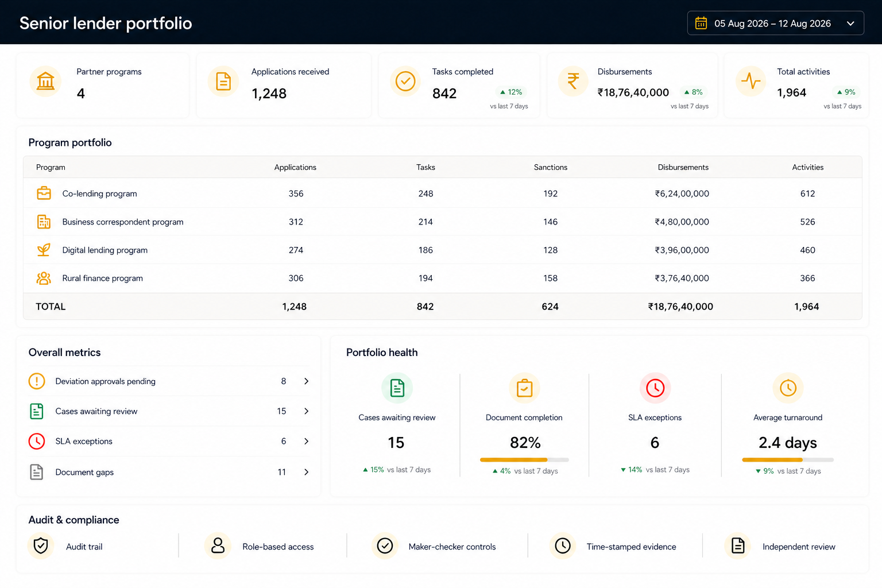
Task: Select the Co-lending program briefcase icon
Action: coord(44,193)
